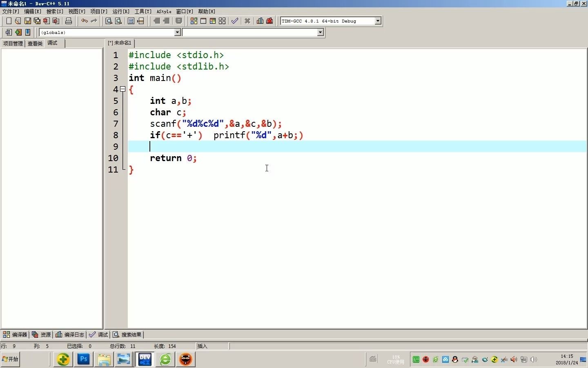The width and height of the screenshot is (588, 368).
Task: Print the source using the printer icon
Action: pyautogui.click(x=69, y=21)
